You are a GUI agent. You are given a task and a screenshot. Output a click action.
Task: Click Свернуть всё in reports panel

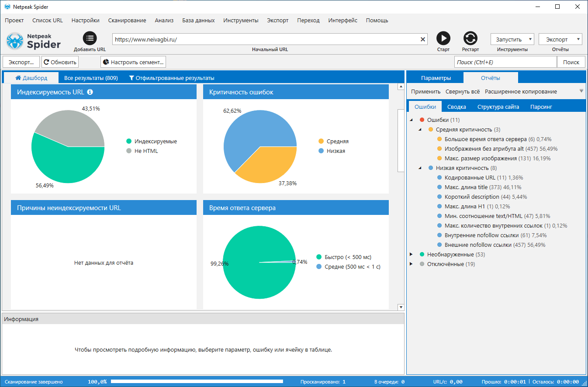[463, 92]
